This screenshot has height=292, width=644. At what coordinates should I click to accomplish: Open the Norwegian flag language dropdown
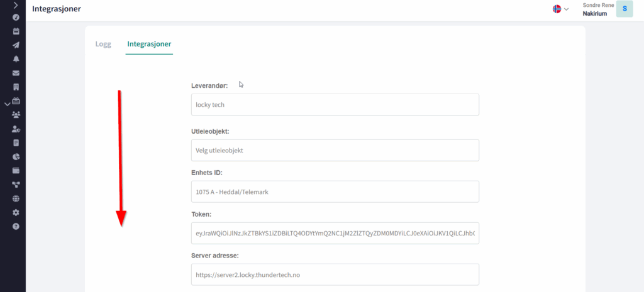[x=560, y=9]
